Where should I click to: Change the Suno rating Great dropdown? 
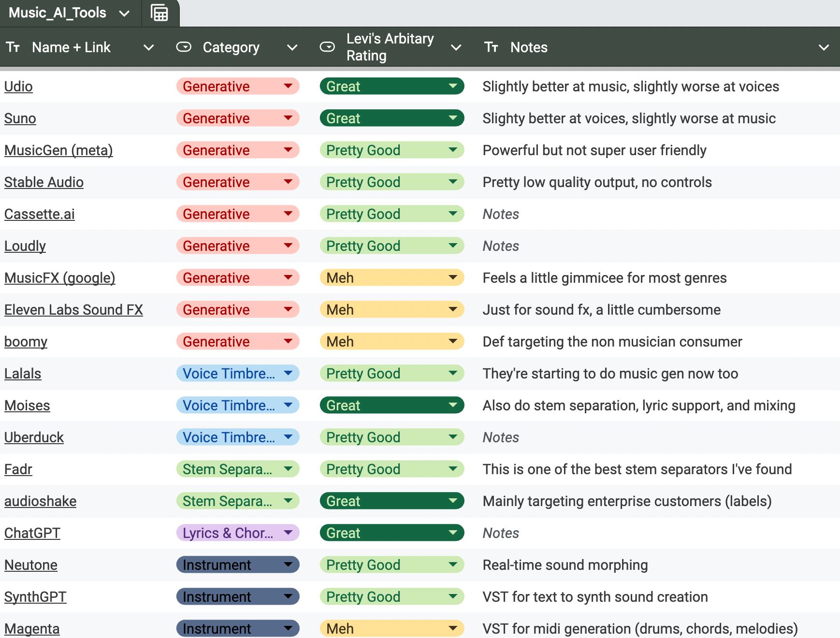tap(392, 118)
